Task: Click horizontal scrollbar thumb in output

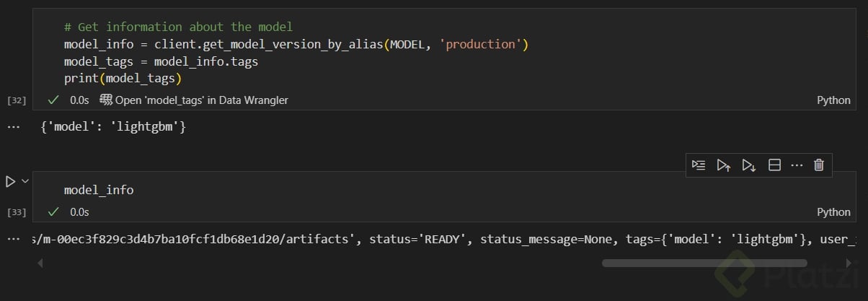Action: click(x=704, y=263)
